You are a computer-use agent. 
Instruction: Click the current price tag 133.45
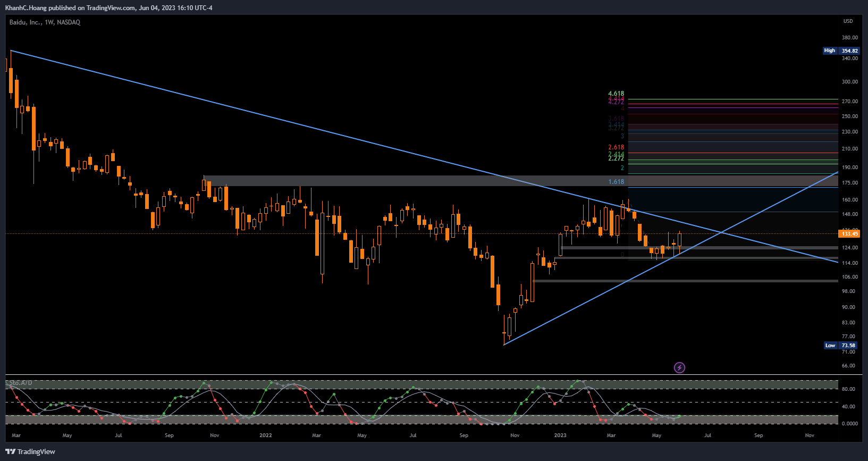point(849,234)
